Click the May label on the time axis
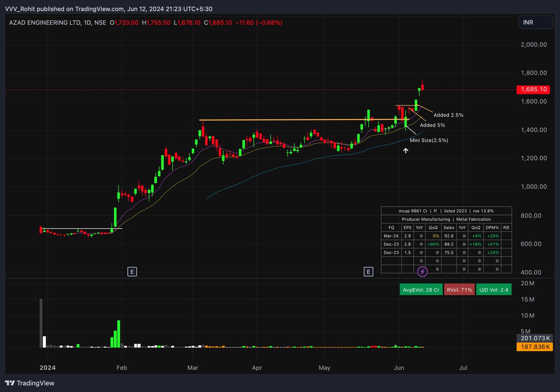This screenshot has width=560, height=392. pyautogui.click(x=324, y=368)
